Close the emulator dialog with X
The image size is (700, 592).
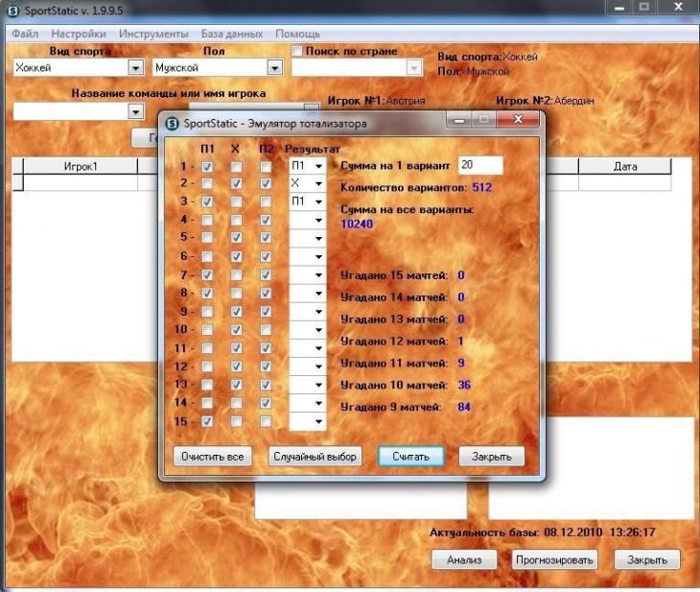click(x=518, y=119)
